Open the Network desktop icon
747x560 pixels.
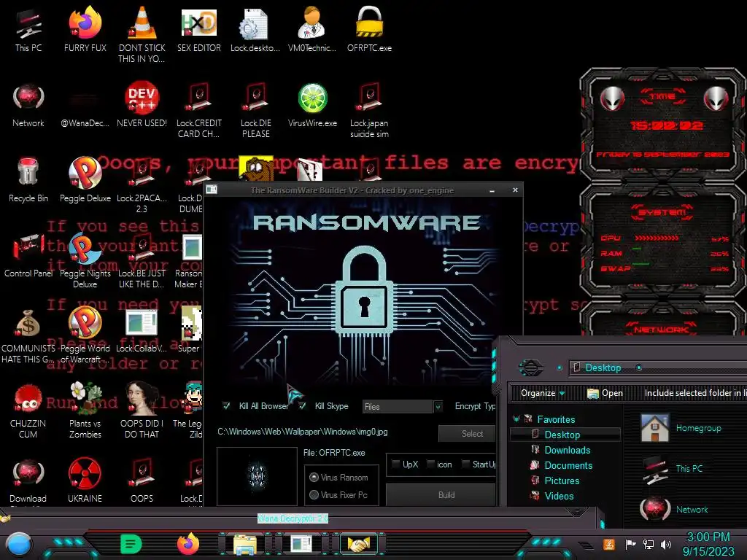point(28,105)
